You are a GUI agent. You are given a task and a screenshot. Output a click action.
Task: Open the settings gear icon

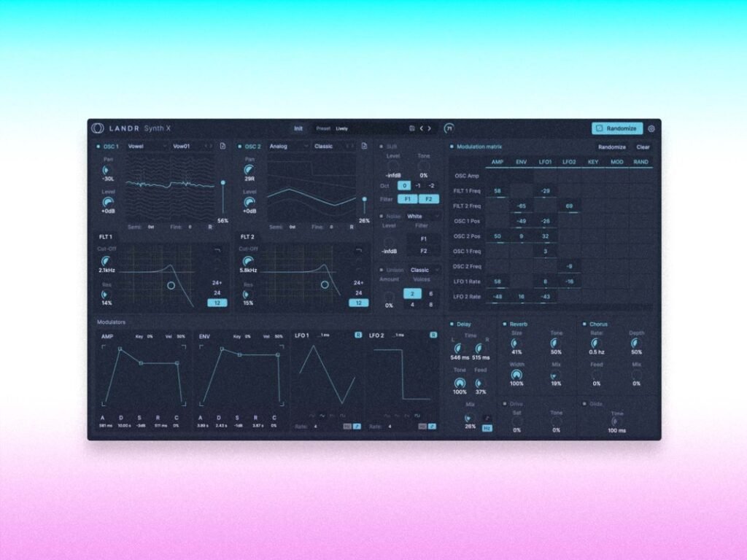pyautogui.click(x=652, y=128)
